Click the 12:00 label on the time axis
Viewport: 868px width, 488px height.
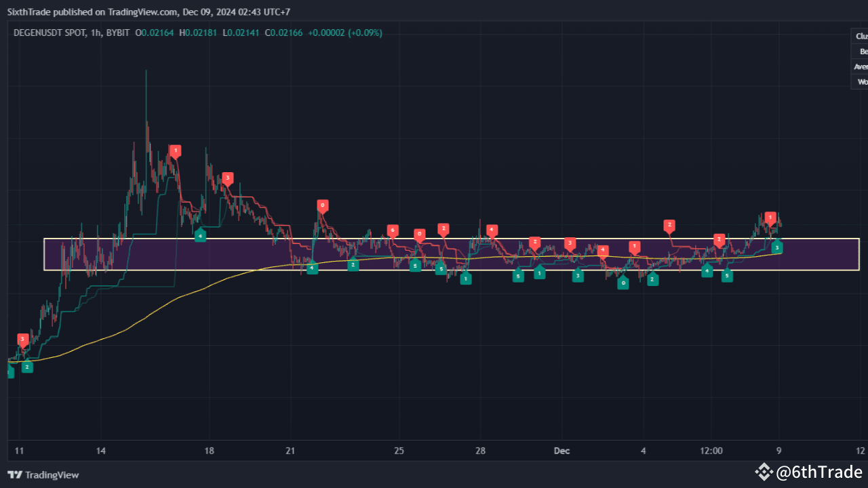tap(711, 451)
